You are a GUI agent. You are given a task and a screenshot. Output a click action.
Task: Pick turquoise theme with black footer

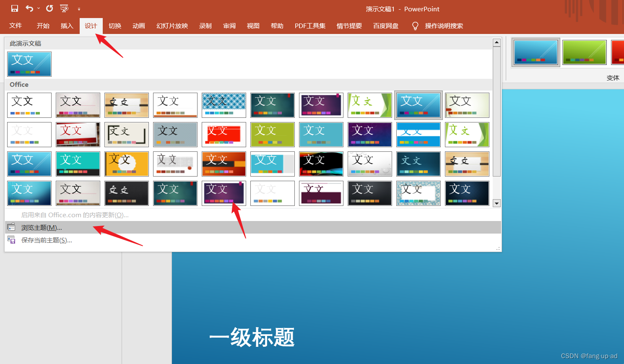(78, 164)
